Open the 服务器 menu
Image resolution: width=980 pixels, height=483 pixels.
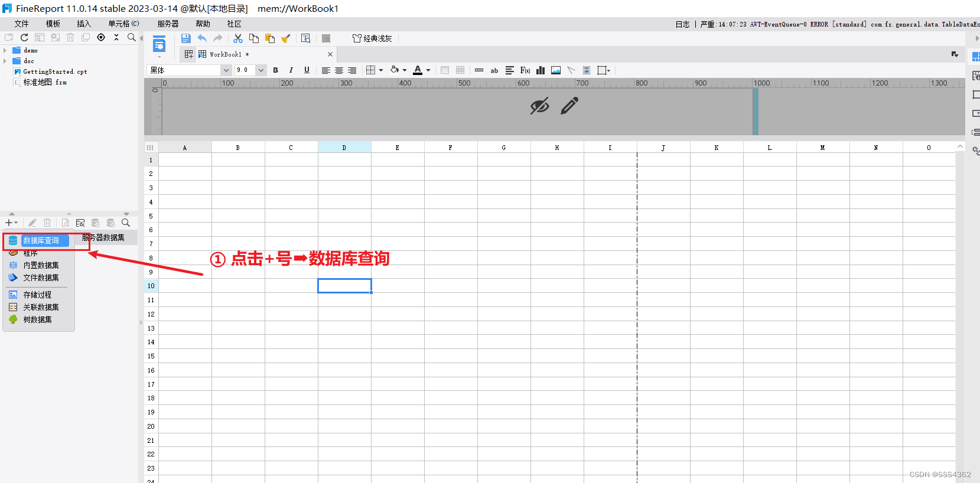point(168,24)
